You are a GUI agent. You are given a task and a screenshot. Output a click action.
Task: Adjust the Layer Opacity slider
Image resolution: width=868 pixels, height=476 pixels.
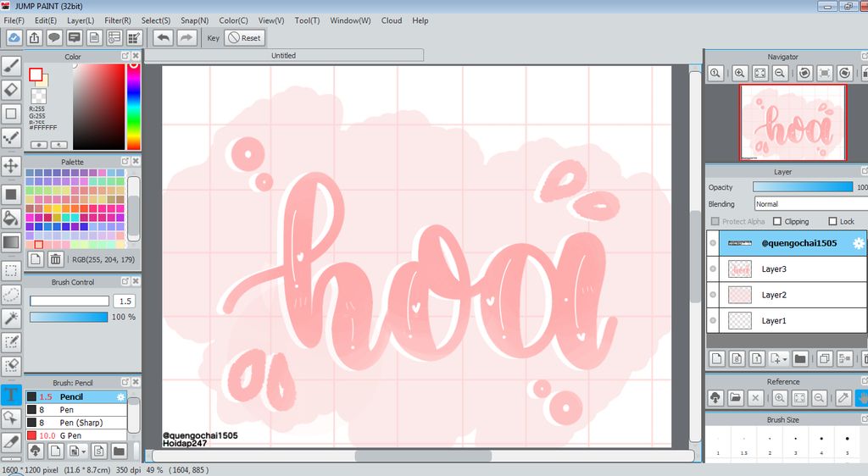click(x=803, y=187)
